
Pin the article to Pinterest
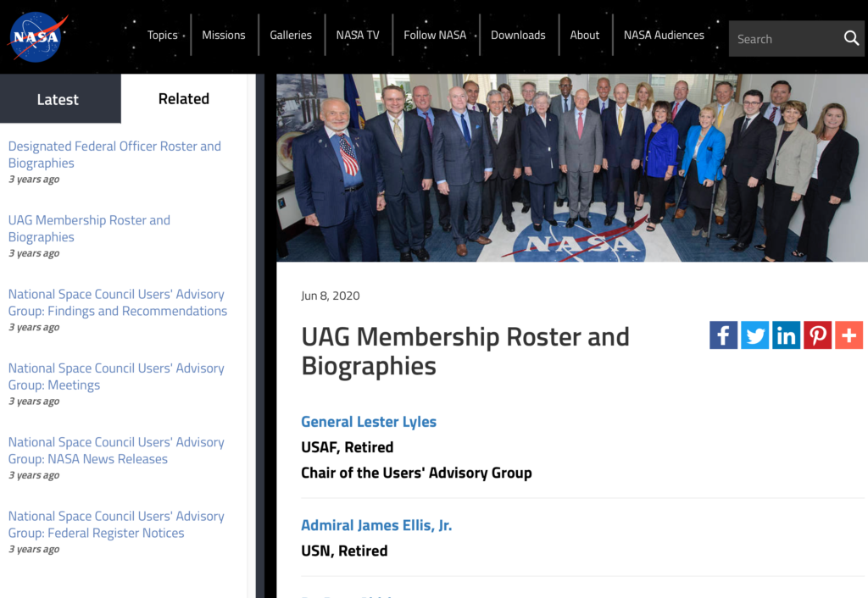(x=817, y=335)
